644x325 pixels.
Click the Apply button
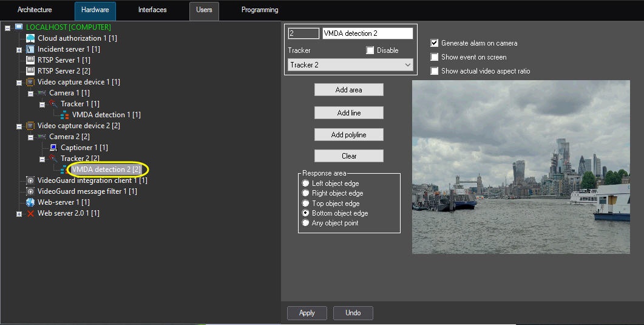coord(307,313)
